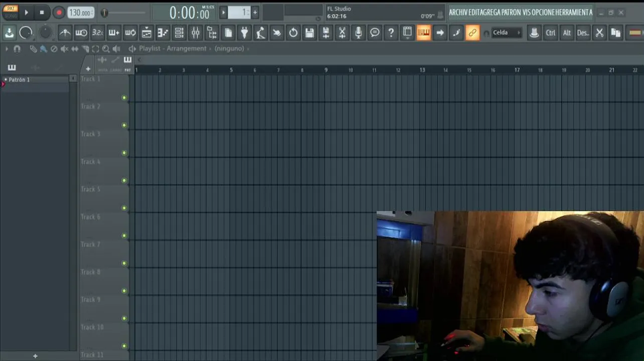
Task: Click the Alt modifier button
Action: click(x=567, y=33)
